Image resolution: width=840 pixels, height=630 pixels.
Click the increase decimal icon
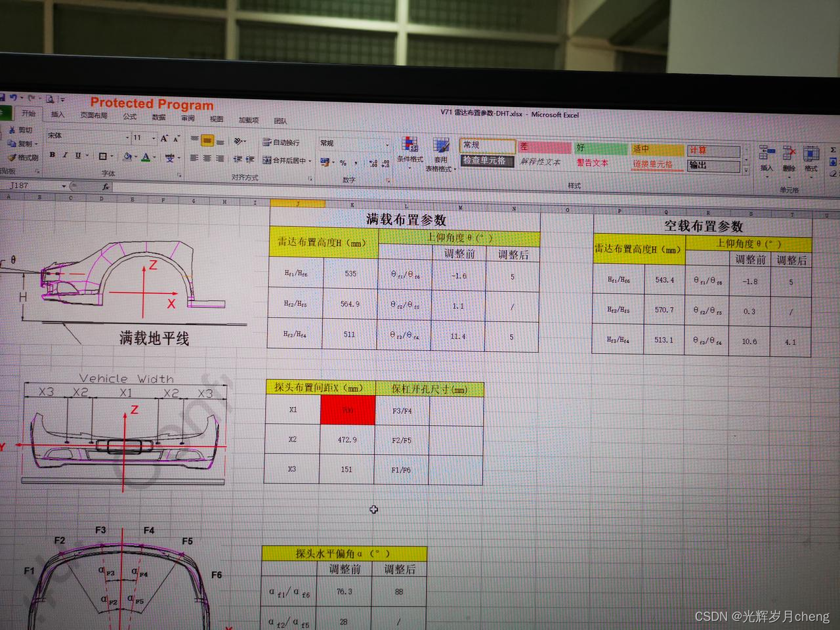pos(373,163)
